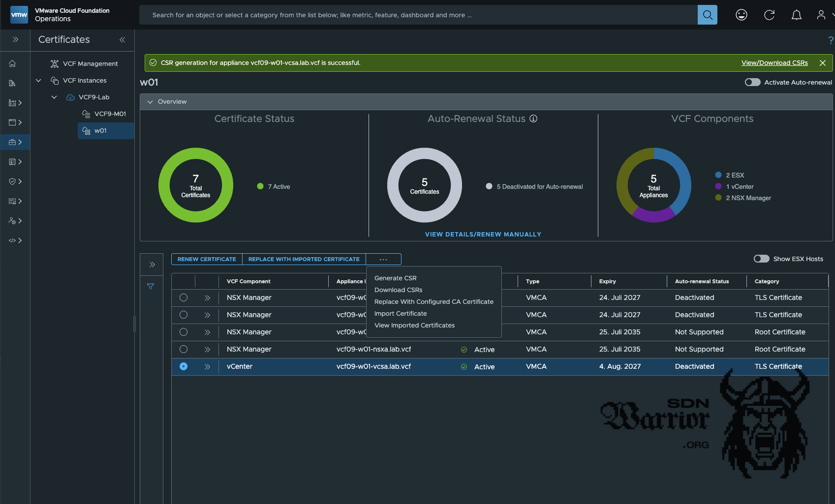Open the View/Download CSRs link
Image resolution: width=835 pixels, height=504 pixels.
pos(774,63)
